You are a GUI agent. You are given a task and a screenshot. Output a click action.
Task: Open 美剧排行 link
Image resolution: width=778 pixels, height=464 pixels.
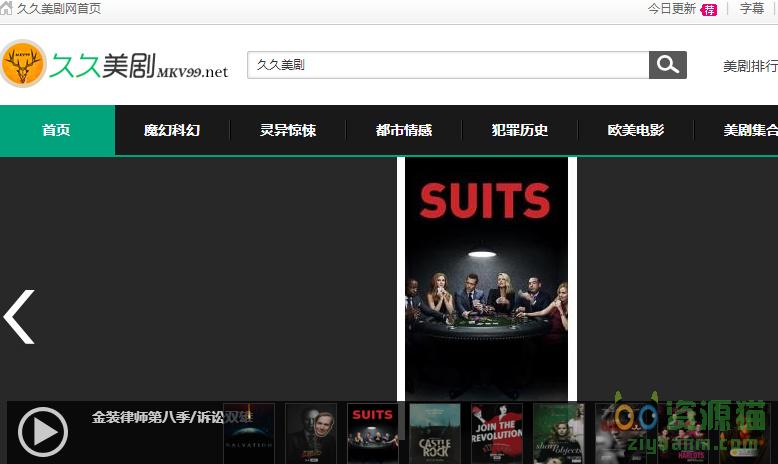pyautogui.click(x=750, y=66)
